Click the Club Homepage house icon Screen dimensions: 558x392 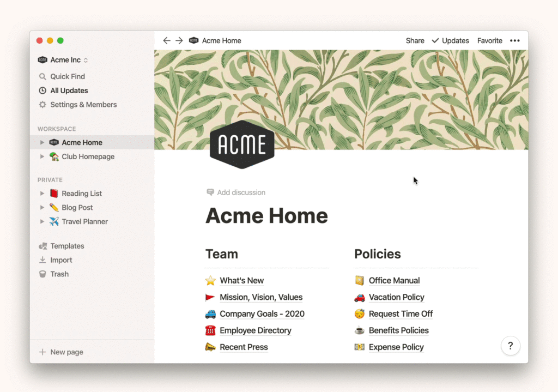pyautogui.click(x=54, y=156)
